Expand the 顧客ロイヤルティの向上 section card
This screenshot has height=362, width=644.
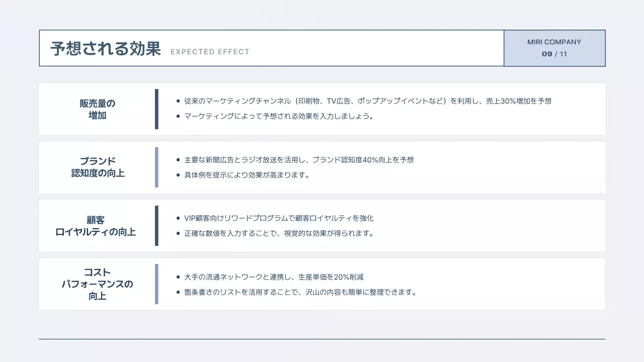pos(322,225)
